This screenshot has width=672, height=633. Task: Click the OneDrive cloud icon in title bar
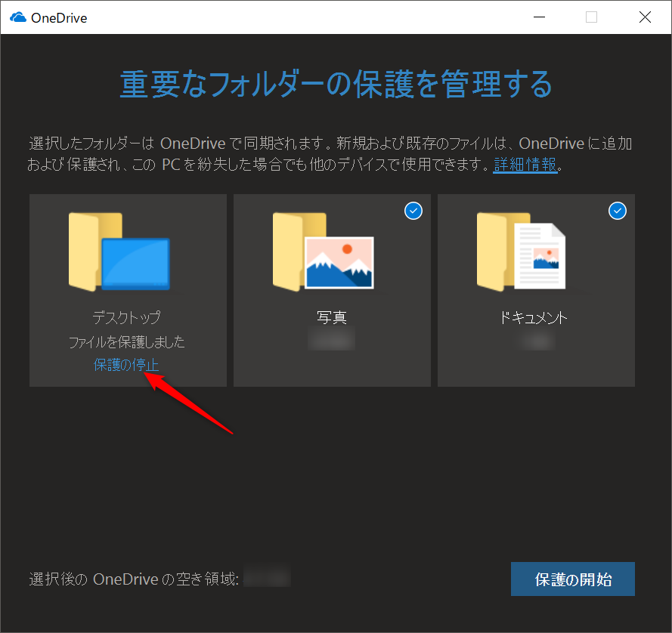18,17
